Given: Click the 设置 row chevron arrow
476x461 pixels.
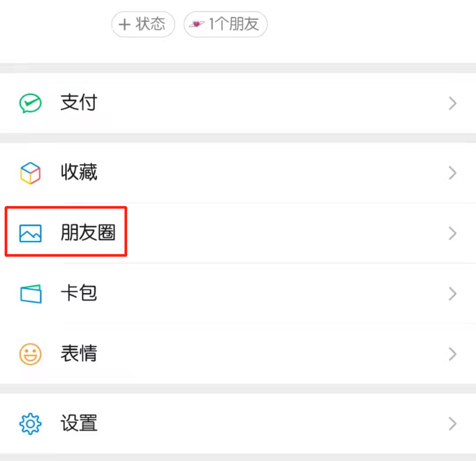Looking at the screenshot, I should click(x=453, y=424).
